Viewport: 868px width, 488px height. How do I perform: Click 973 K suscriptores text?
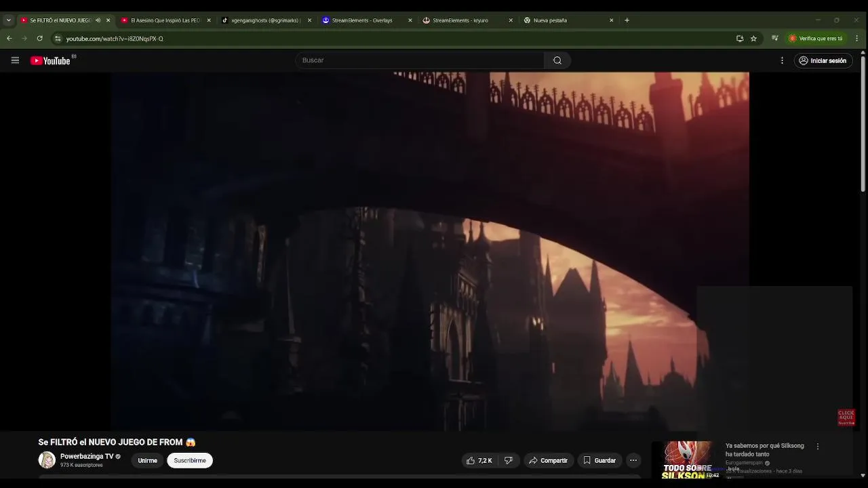click(x=81, y=465)
